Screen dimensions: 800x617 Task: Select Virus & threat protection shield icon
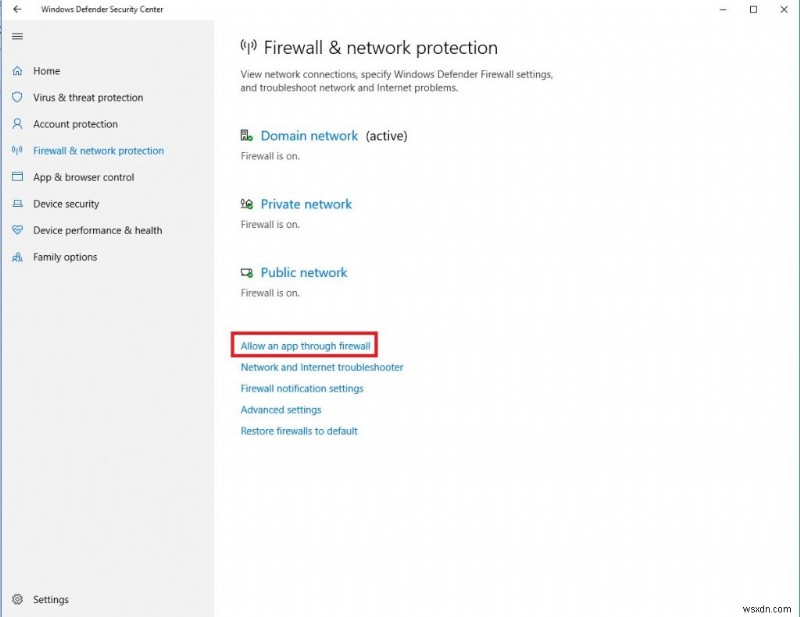(x=16, y=97)
